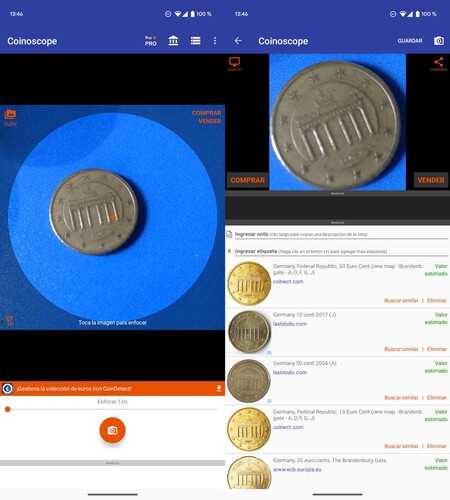Tap Buscar similar for 50 cent 2004
The image size is (450, 500).
(x=401, y=398)
